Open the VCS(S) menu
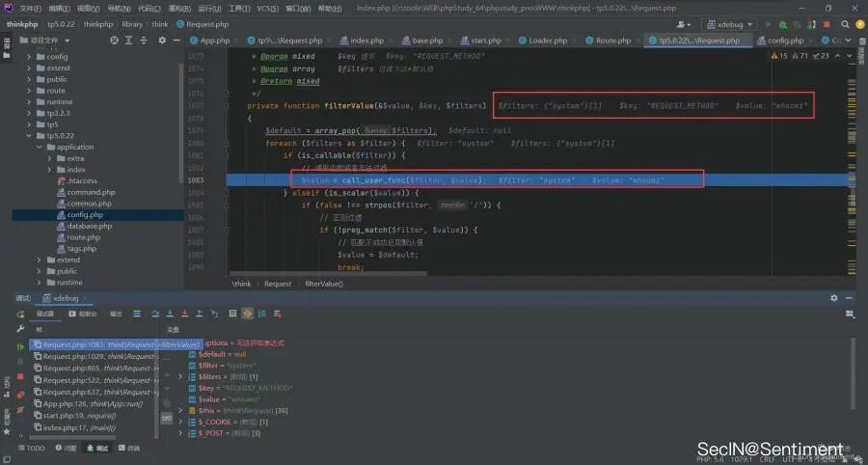 (x=268, y=9)
